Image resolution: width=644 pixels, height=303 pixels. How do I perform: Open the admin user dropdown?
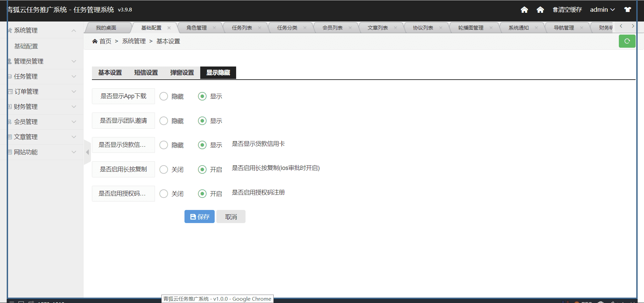coord(602,10)
